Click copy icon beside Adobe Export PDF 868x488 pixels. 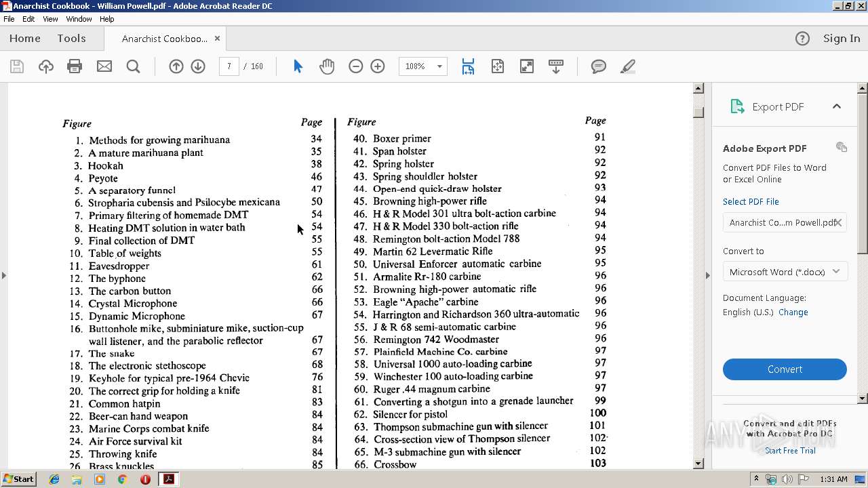click(x=842, y=147)
